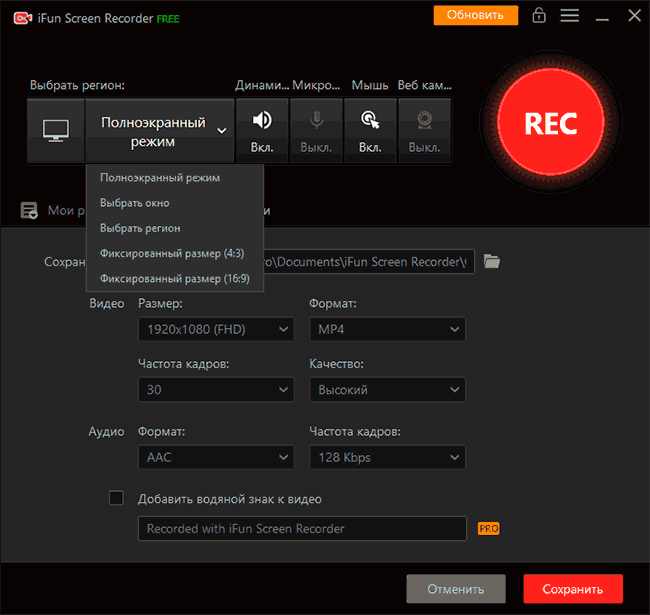The width and height of the screenshot is (650, 615).
Task: Toggle mouse cursor recording
Action: click(x=370, y=131)
